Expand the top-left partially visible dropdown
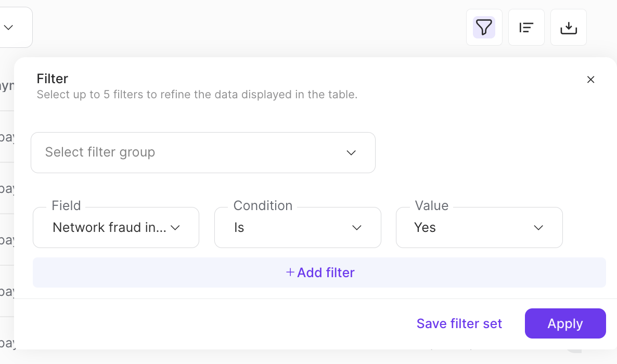The width and height of the screenshot is (617, 364). tap(9, 27)
